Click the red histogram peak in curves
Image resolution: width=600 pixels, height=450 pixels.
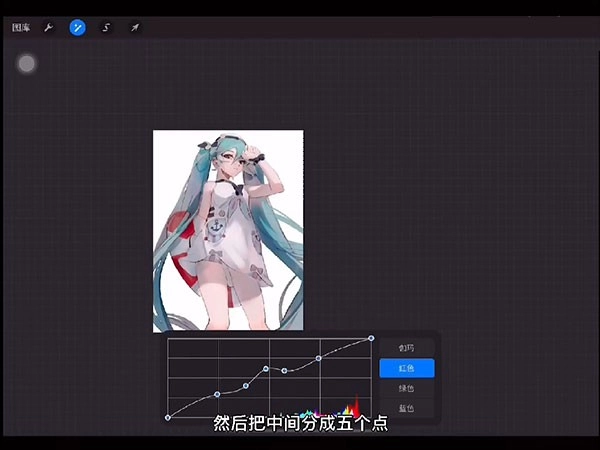pos(355,408)
